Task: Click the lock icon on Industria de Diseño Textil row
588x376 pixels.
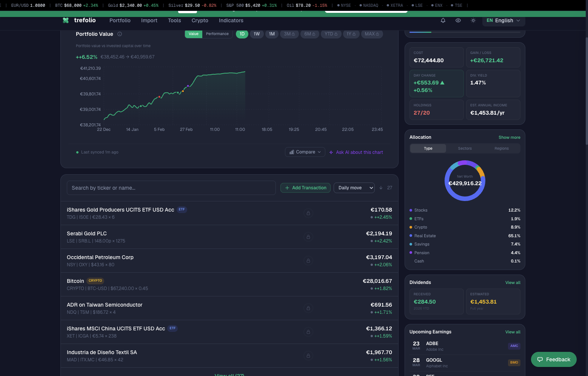Action: click(x=308, y=356)
